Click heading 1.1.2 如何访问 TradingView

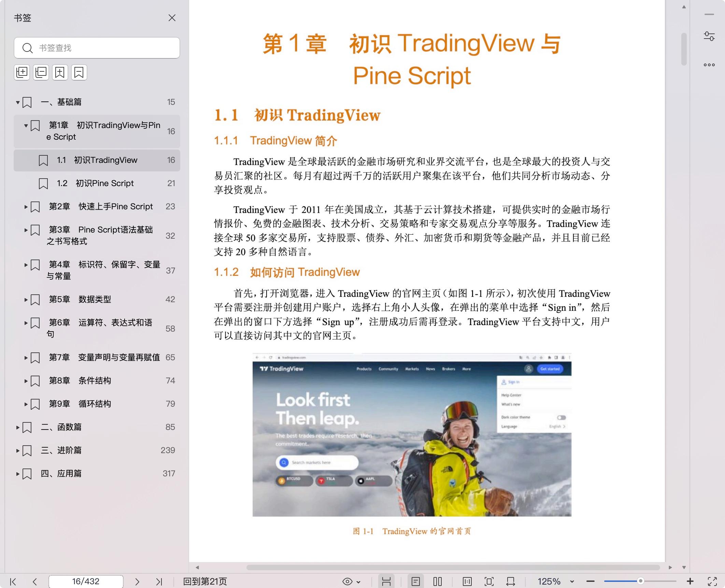pos(287,272)
